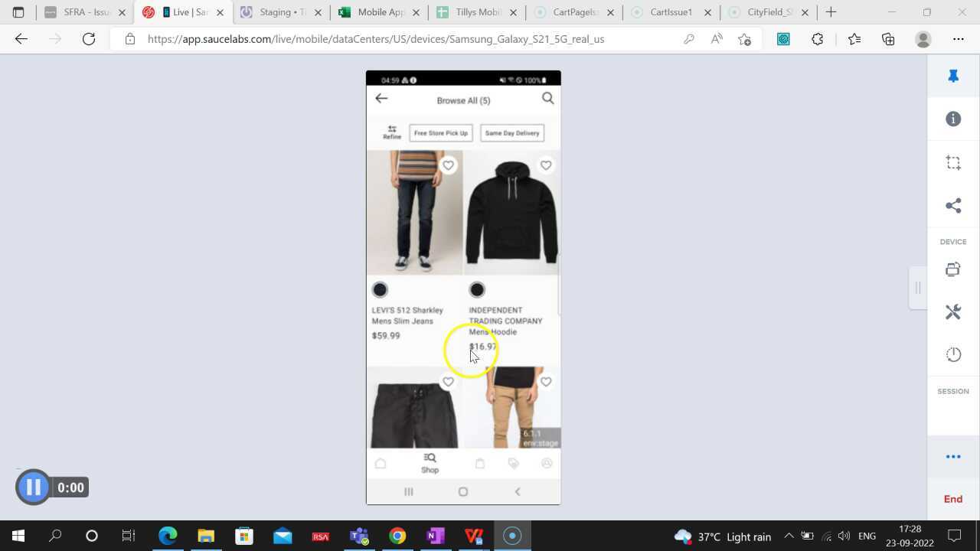
Task: Open a new browser tab
Action: click(x=831, y=12)
